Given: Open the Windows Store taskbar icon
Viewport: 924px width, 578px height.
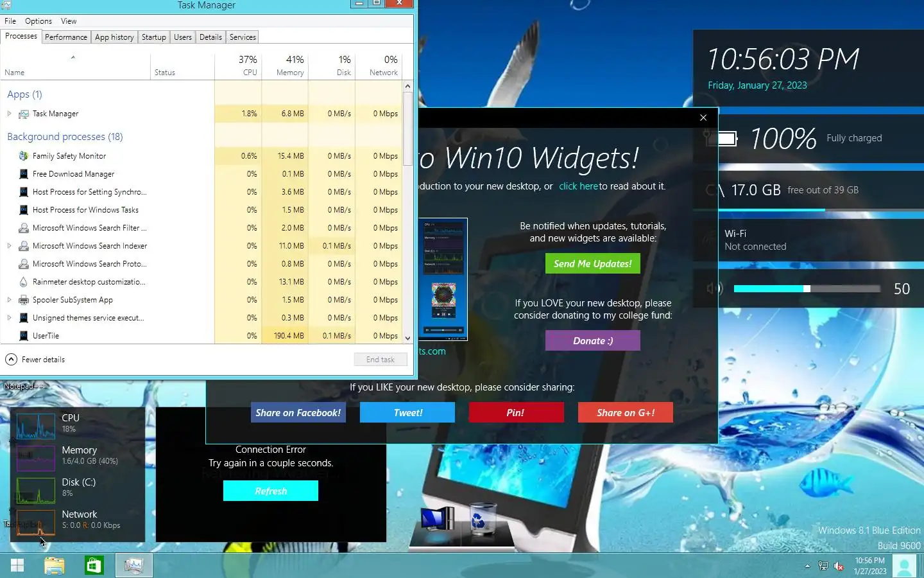Looking at the screenshot, I should point(94,565).
